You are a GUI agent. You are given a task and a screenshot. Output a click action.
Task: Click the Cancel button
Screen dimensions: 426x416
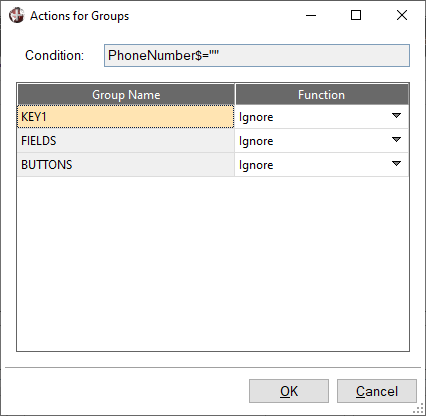click(x=377, y=391)
